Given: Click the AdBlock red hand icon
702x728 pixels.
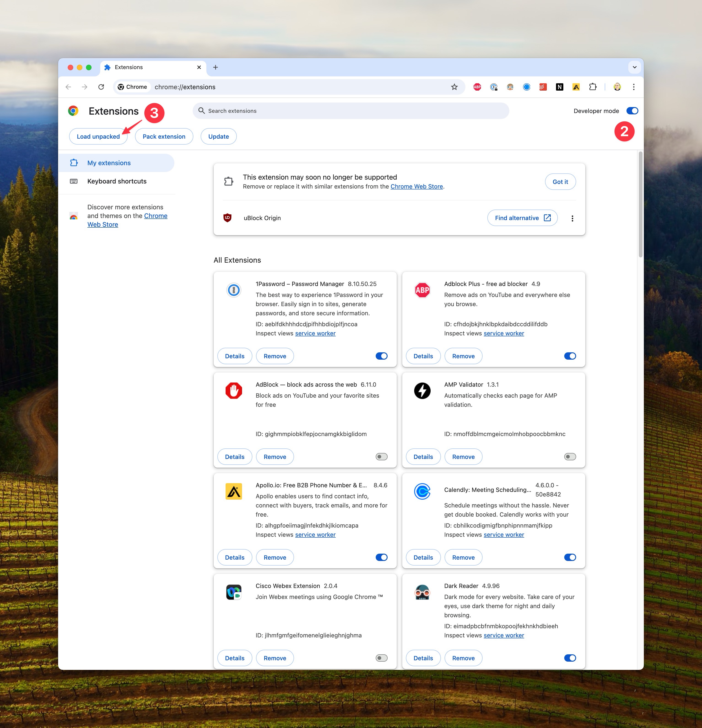Looking at the screenshot, I should pos(234,391).
